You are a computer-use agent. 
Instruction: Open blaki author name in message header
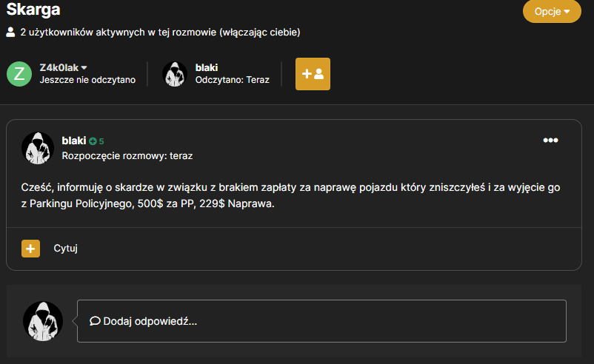[74, 141]
